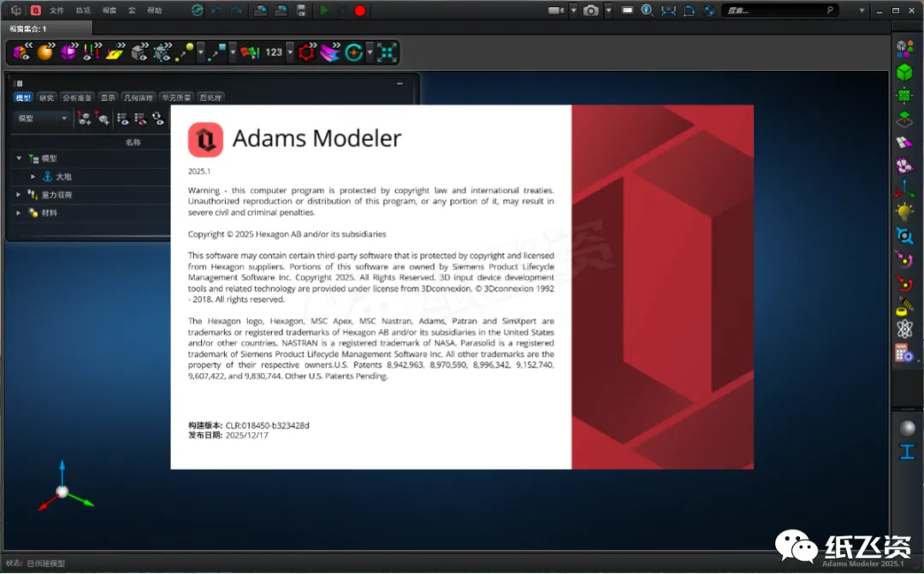924x574 pixels.
Task: Click the information magnifier icon
Action: click(x=647, y=10)
